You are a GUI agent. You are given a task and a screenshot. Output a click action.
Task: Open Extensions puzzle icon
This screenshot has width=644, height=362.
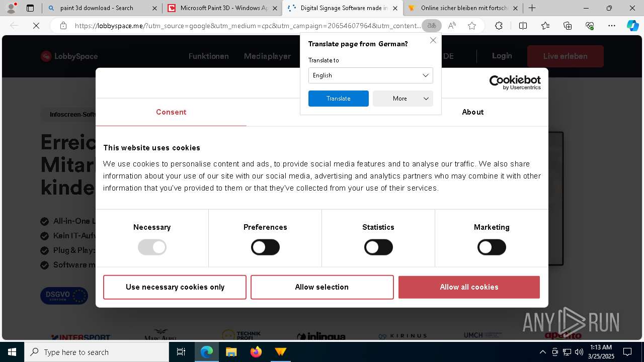[499, 26]
